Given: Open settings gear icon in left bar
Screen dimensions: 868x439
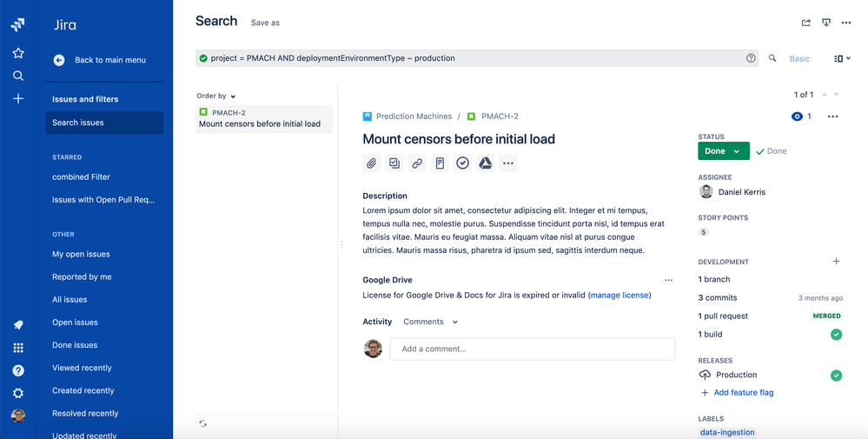Looking at the screenshot, I should tap(18, 393).
